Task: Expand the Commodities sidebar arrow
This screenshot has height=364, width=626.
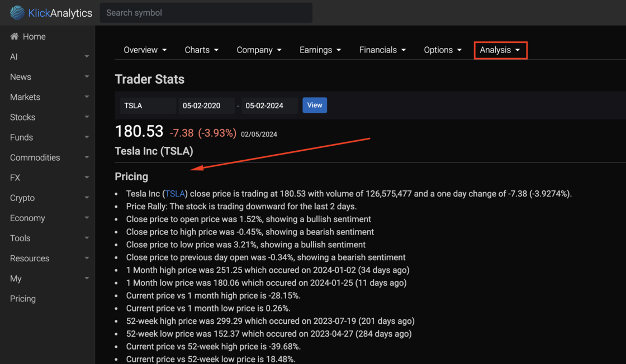Action: tap(87, 157)
